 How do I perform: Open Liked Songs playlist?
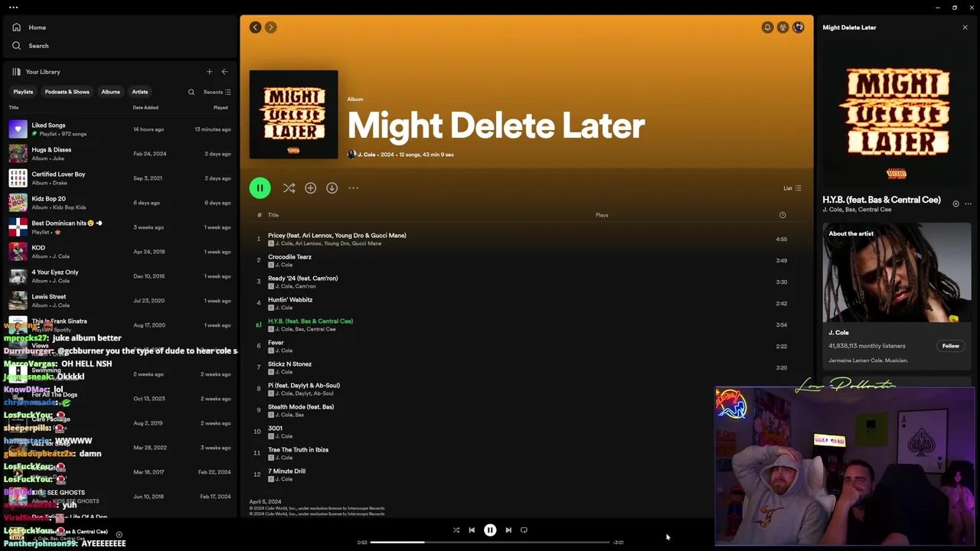(x=119, y=129)
